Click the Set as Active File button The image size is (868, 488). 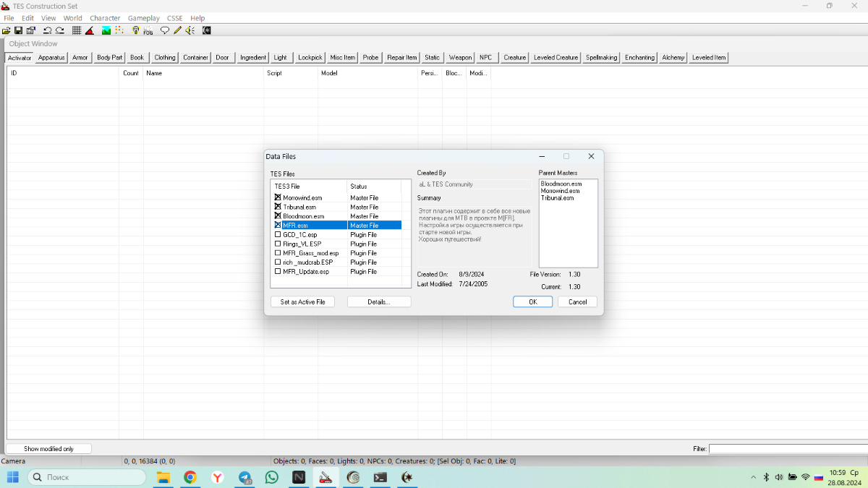pos(302,302)
